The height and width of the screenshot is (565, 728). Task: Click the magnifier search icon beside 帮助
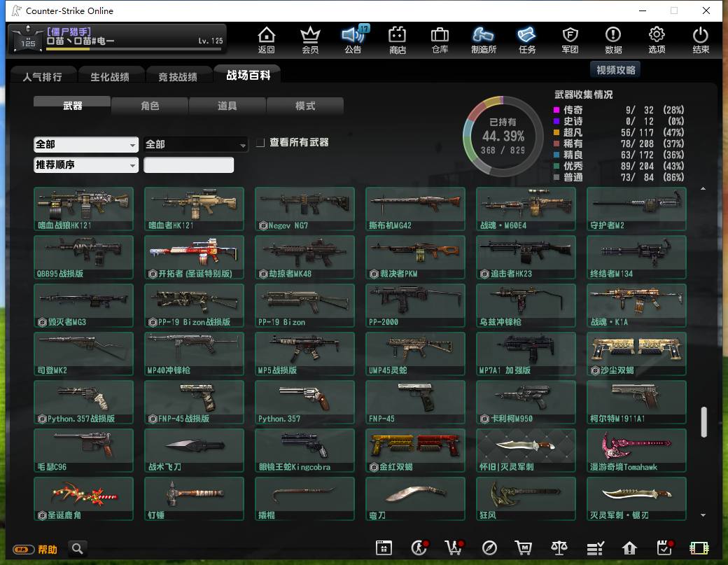[x=78, y=549]
